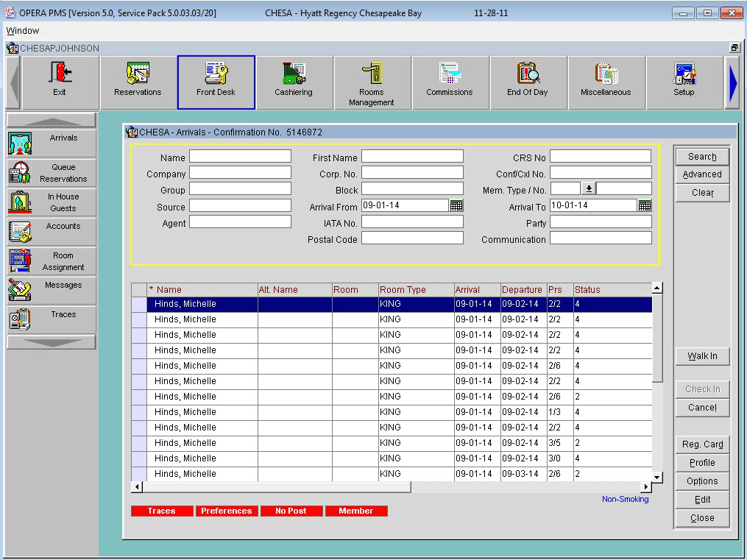Screen dimensions: 747x560
Task: Focus the First Name field
Action: pos(412,157)
